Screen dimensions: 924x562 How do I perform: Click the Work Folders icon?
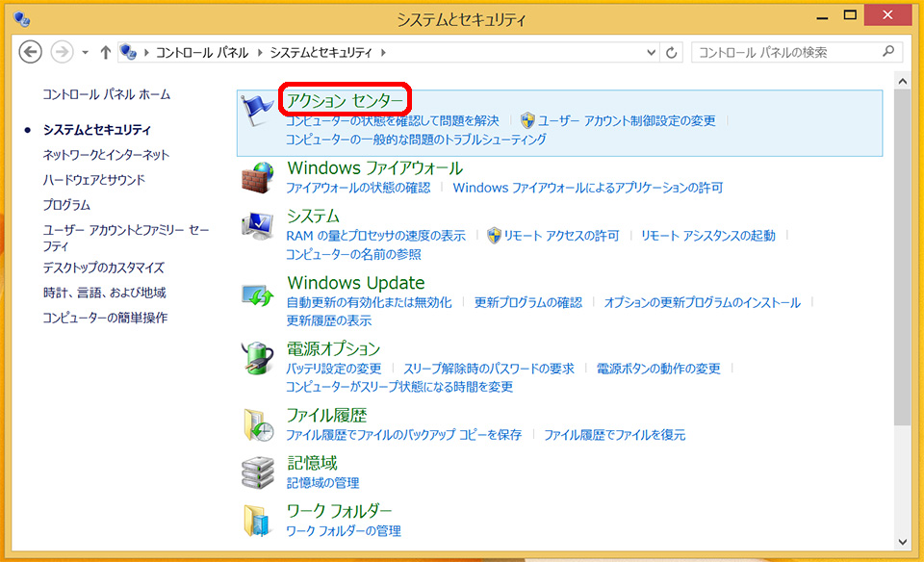[x=258, y=521]
